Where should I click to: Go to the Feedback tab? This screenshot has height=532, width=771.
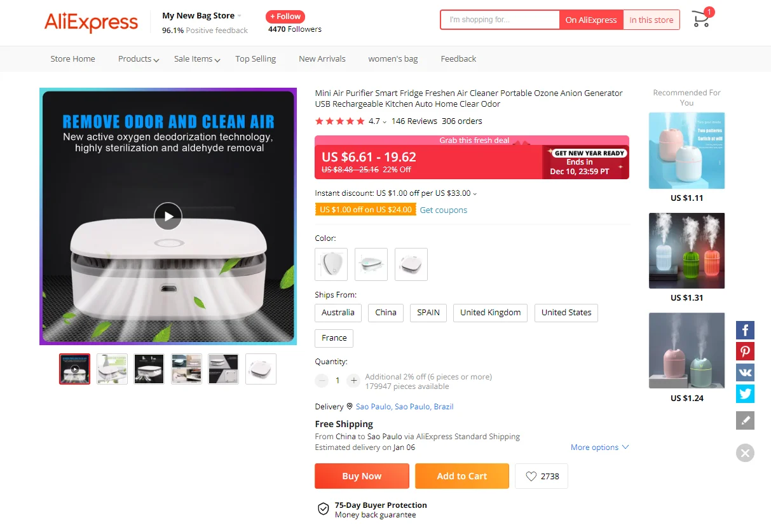(x=458, y=59)
